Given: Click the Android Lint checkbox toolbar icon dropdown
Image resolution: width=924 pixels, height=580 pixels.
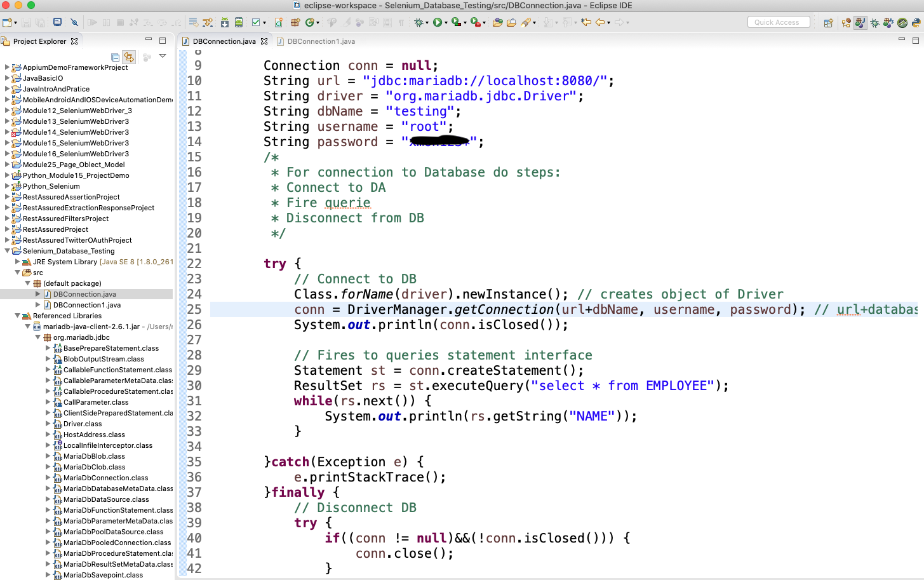Looking at the screenshot, I should 264,23.
